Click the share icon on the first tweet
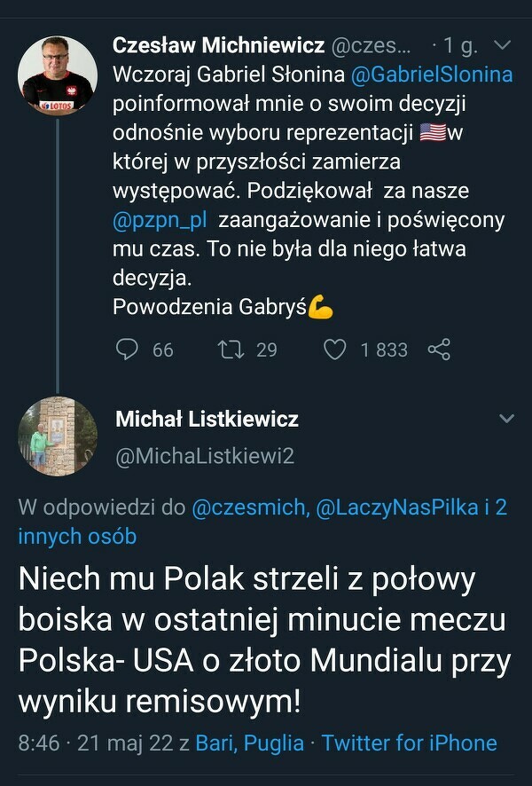This screenshot has height=786, width=532. [439, 350]
